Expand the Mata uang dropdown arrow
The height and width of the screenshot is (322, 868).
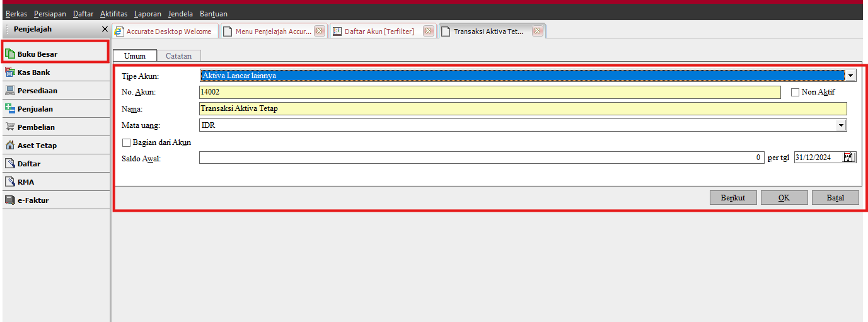pos(841,125)
